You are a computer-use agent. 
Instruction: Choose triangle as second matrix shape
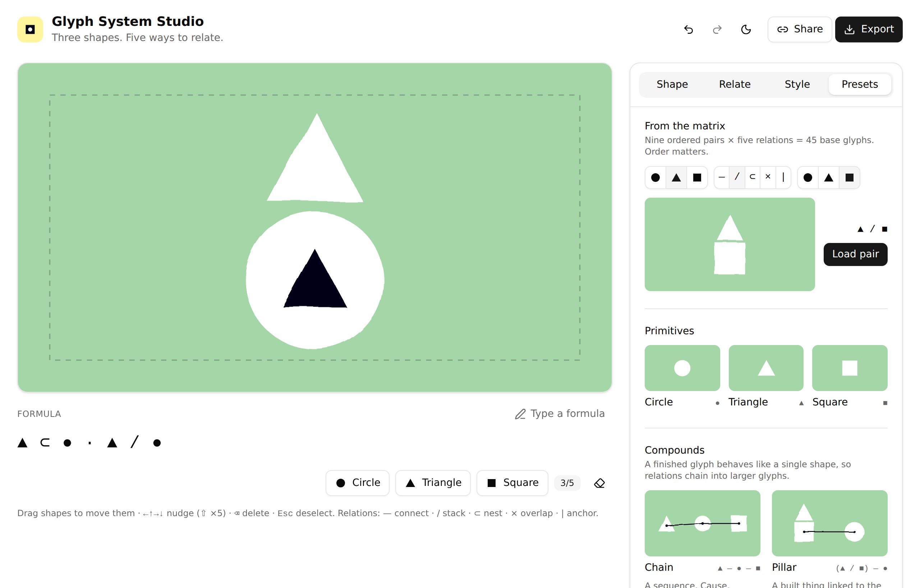tap(829, 178)
